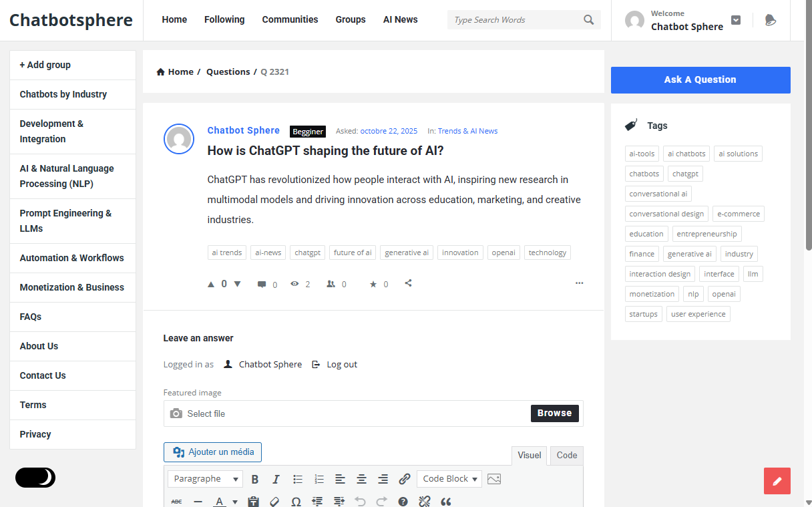Click the search magnifier icon
The width and height of the screenshot is (812, 507).
[588, 19]
